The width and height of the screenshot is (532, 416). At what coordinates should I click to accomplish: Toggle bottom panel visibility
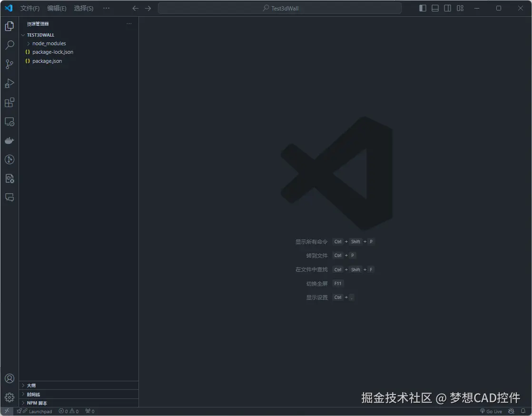[x=435, y=8]
